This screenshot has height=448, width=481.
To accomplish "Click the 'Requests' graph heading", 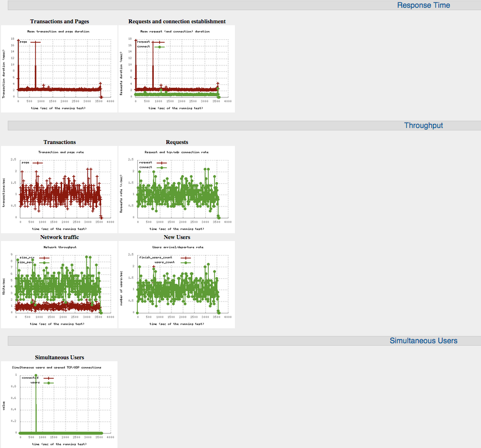I will (x=177, y=142).
